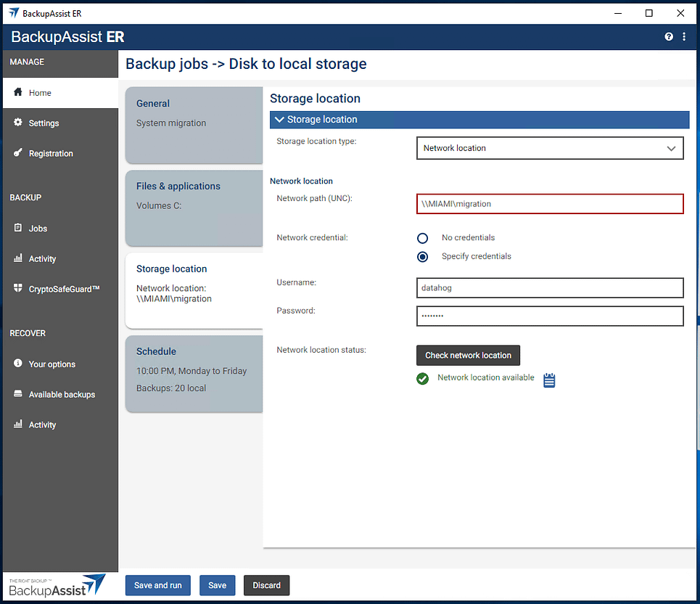Click the Jobs clipboard icon
Image resolution: width=700 pixels, height=604 pixels.
point(18,228)
